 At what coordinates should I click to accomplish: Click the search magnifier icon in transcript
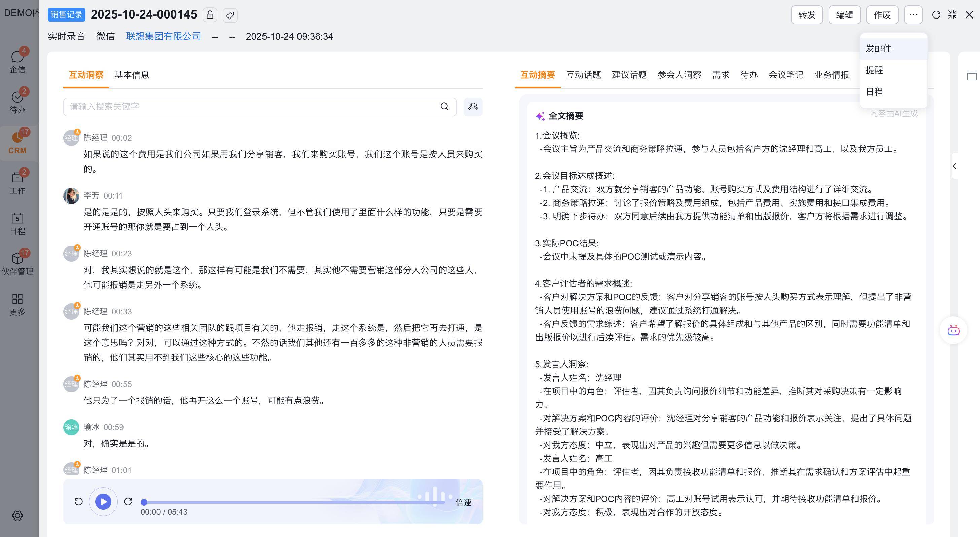point(444,106)
